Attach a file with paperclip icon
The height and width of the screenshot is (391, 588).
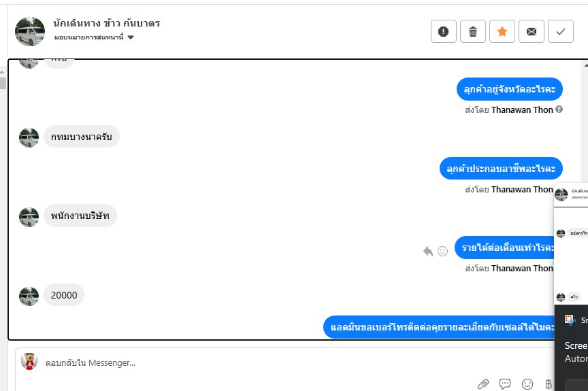click(483, 384)
